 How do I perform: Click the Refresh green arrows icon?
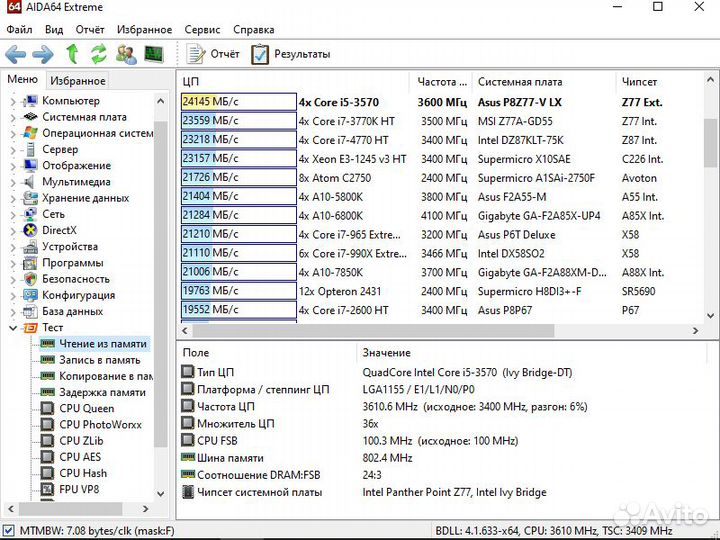click(x=99, y=54)
